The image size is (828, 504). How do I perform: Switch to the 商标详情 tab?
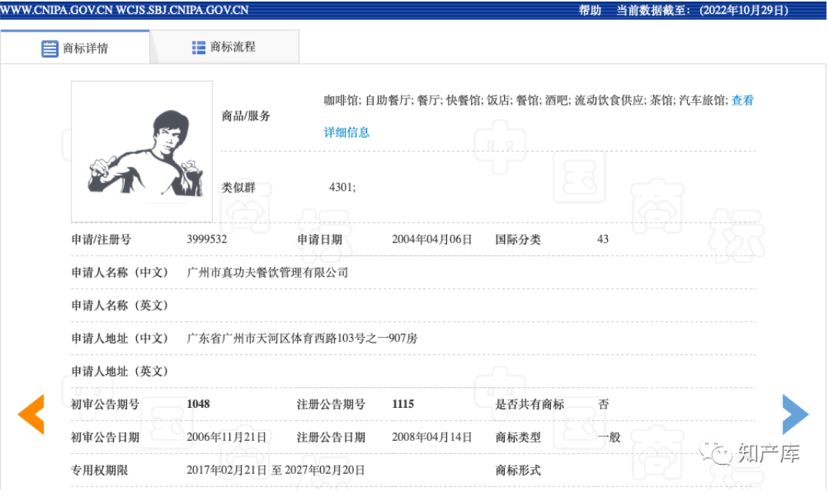pyautogui.click(x=75, y=48)
